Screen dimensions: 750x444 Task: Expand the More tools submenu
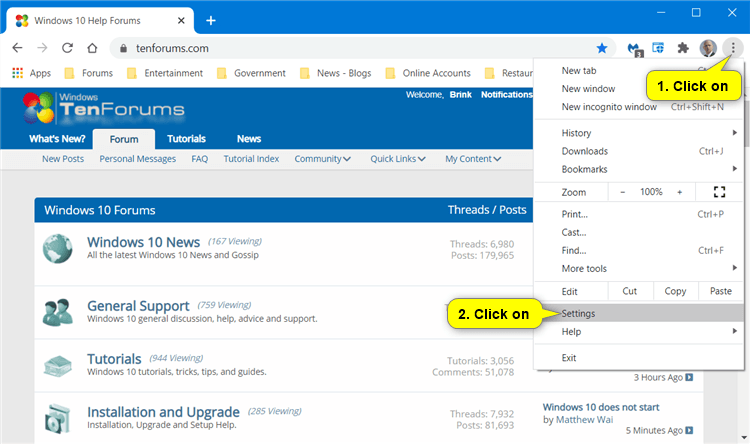tap(639, 268)
